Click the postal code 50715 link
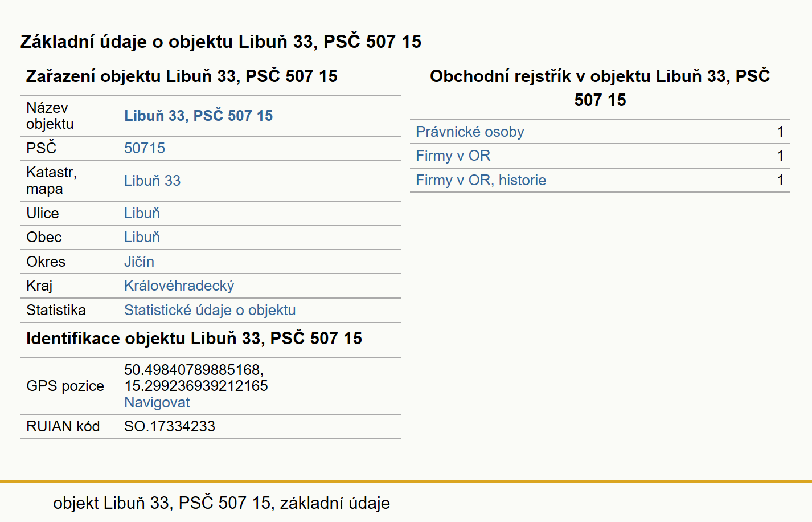This screenshot has width=812, height=522. point(145,148)
